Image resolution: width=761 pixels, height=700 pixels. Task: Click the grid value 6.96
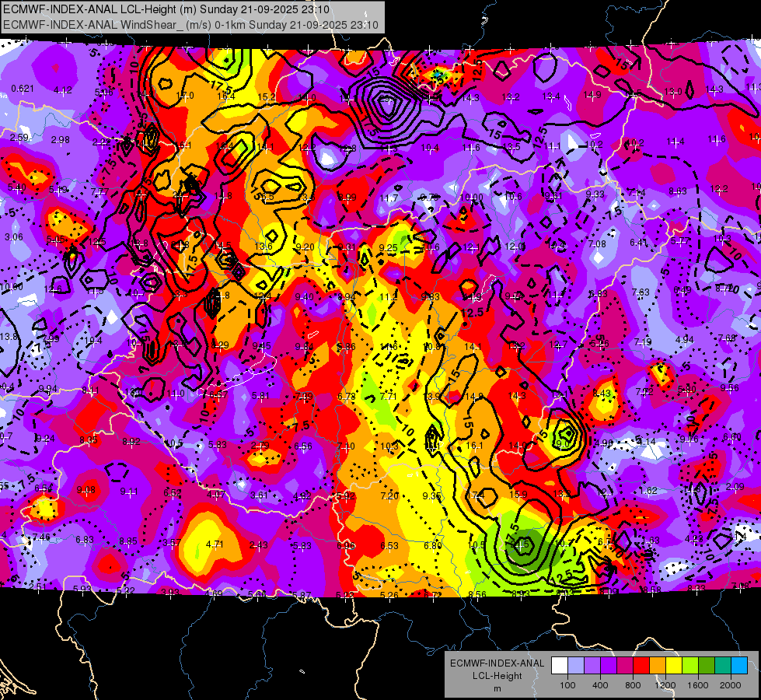click(x=346, y=545)
